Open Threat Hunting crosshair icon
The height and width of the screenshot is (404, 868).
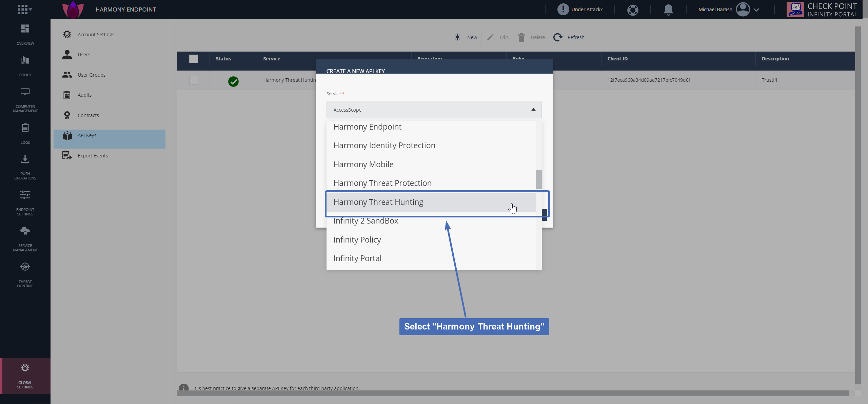[25, 267]
